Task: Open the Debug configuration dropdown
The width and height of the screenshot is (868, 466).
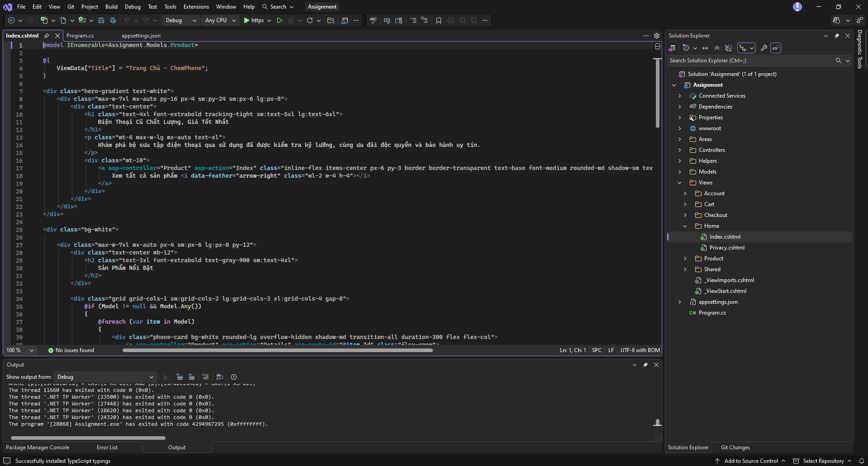Action: (x=180, y=20)
